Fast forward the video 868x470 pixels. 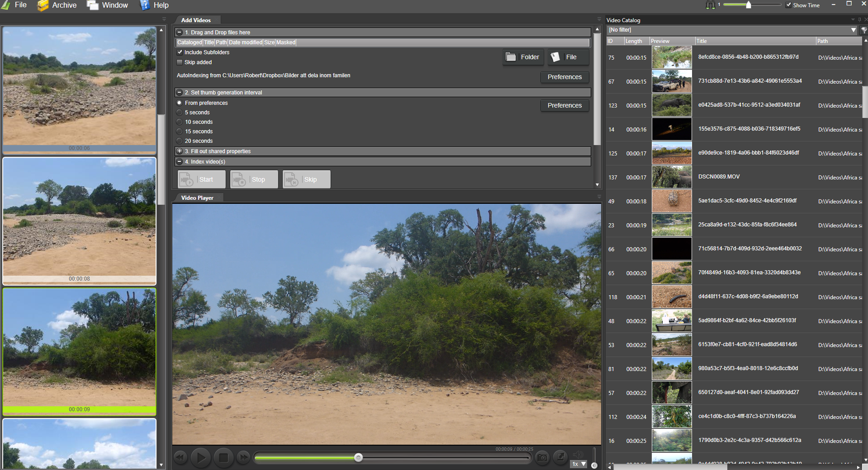(x=243, y=458)
